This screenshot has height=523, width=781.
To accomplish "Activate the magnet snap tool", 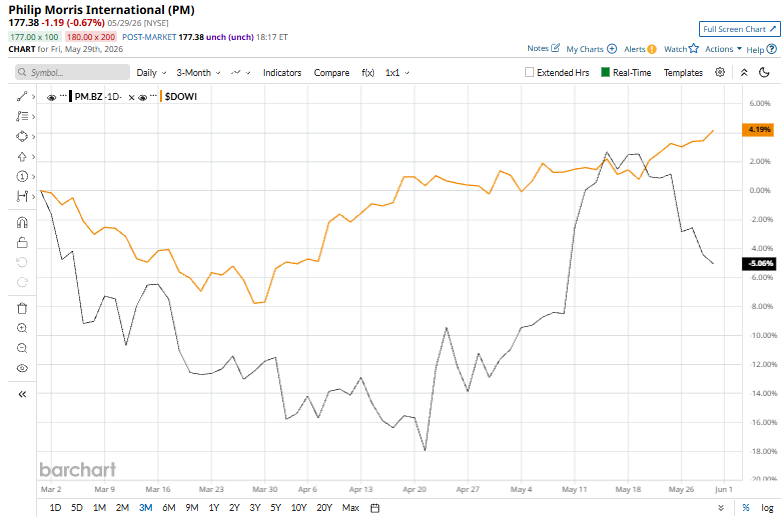I will pyautogui.click(x=22, y=222).
